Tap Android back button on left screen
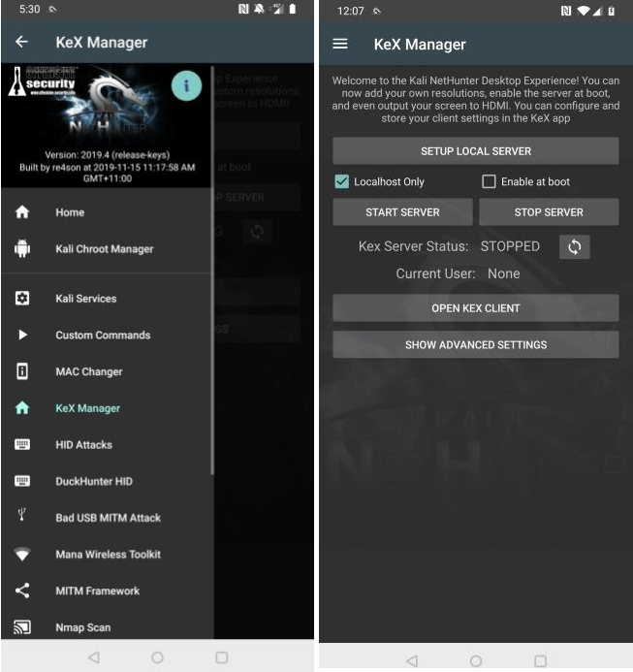Viewport: 633px width, 672px height. click(x=94, y=657)
